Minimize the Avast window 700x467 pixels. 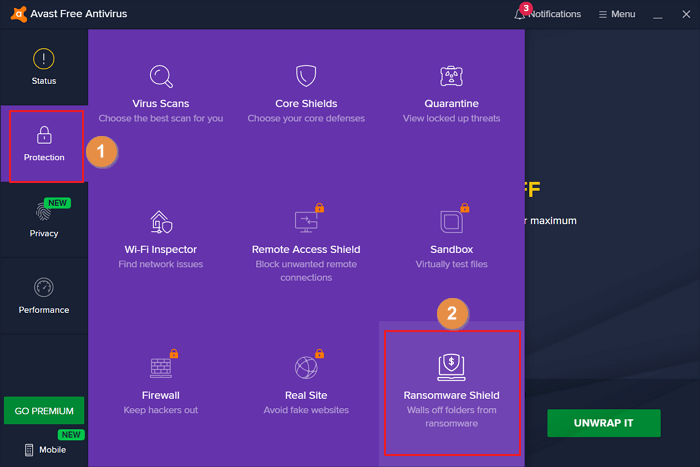pos(657,14)
